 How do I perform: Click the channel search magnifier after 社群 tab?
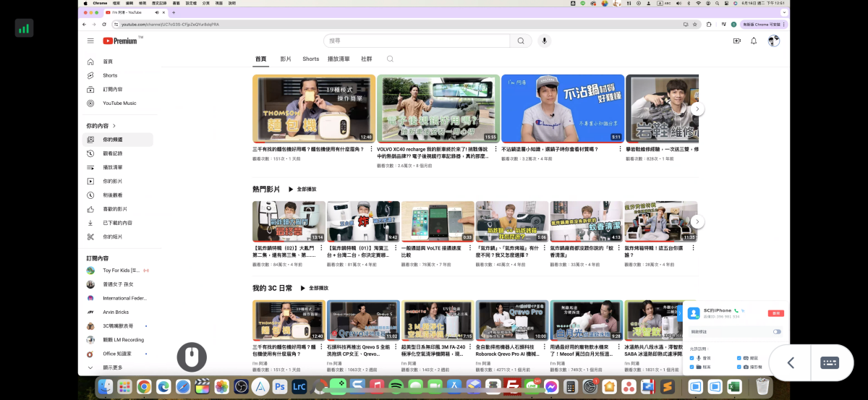click(390, 59)
